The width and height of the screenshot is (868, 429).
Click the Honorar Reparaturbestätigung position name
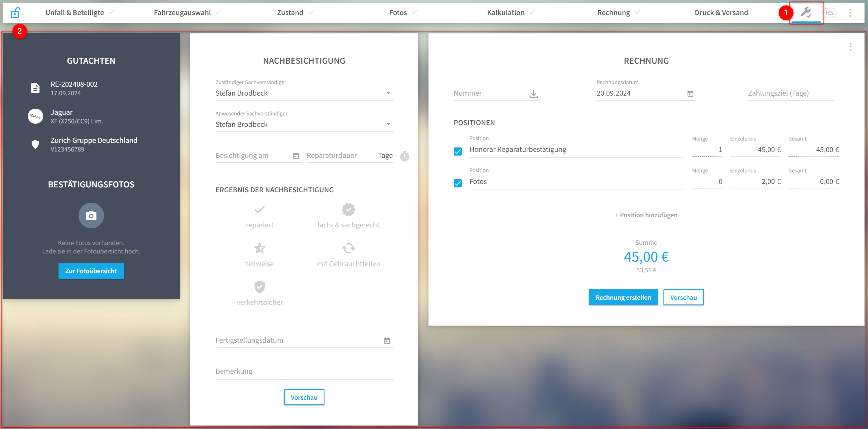(x=576, y=150)
